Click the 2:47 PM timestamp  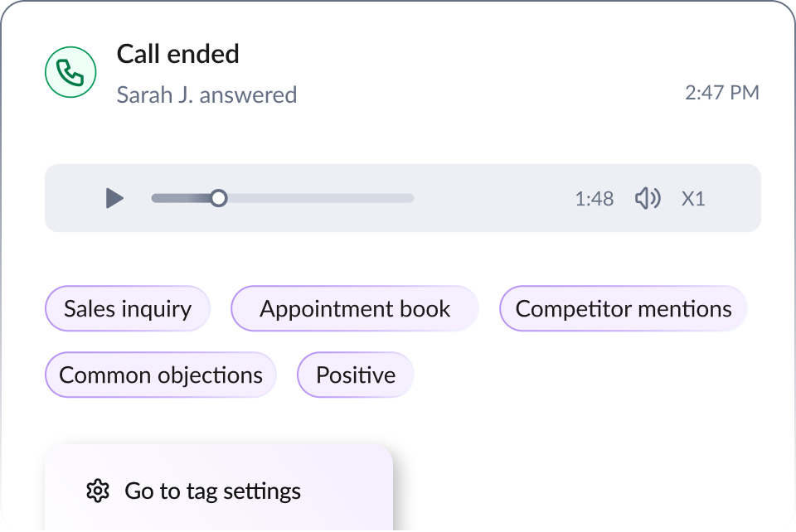click(722, 93)
